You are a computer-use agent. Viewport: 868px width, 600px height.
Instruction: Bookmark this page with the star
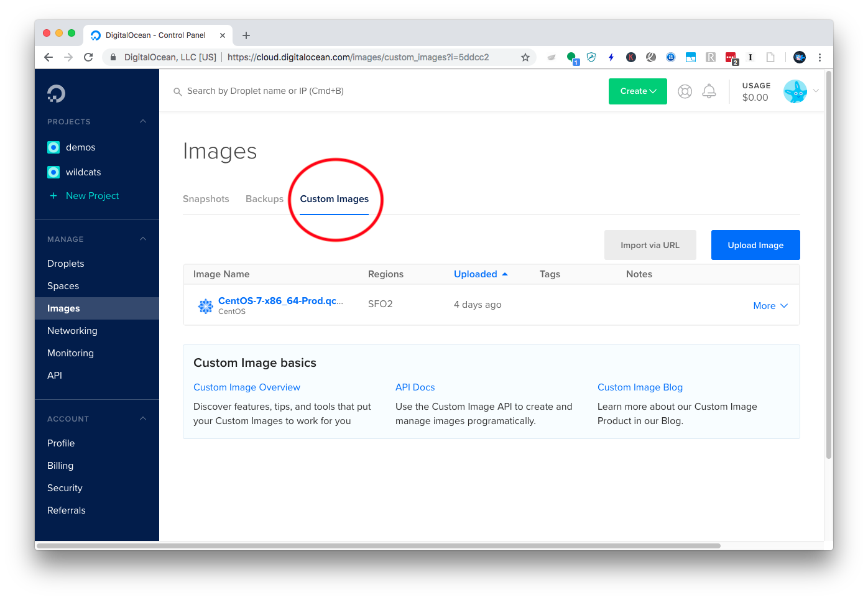point(525,57)
